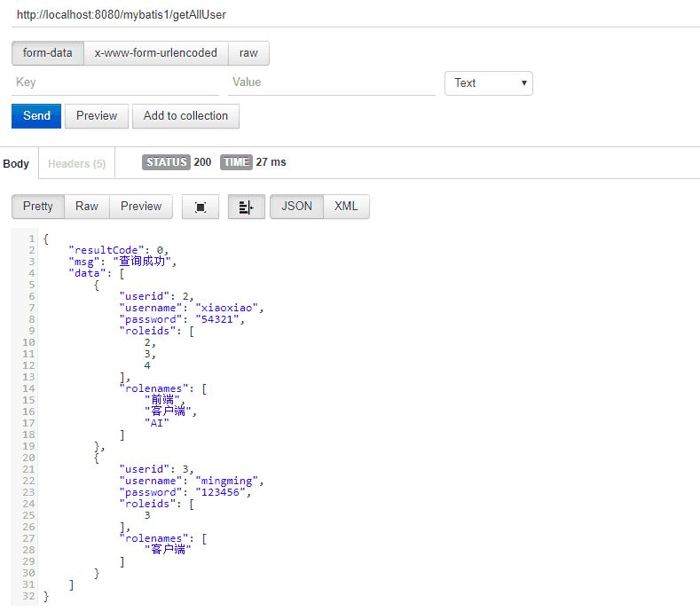This screenshot has height=611, width=700.
Task: Select the form-data body type
Action: coord(48,53)
